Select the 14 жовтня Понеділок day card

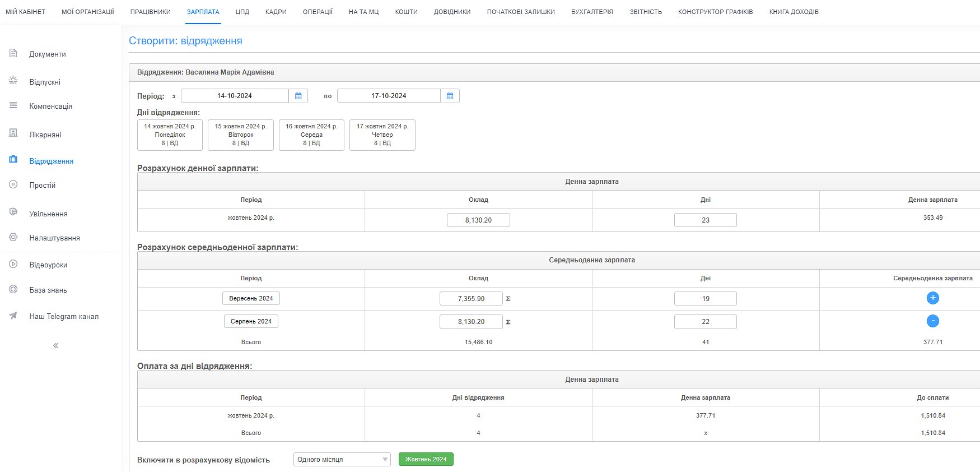(x=170, y=135)
